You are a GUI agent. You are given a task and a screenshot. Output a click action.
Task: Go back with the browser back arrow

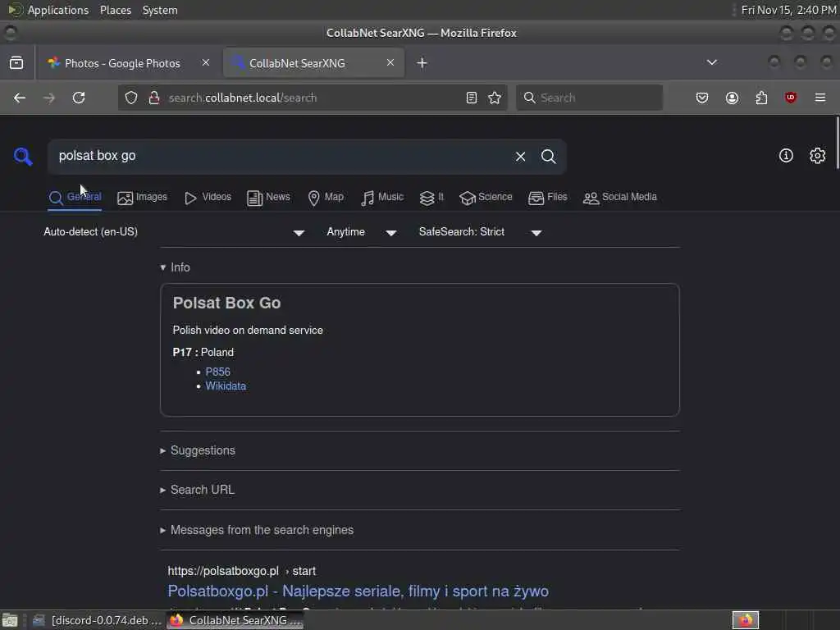(20, 98)
